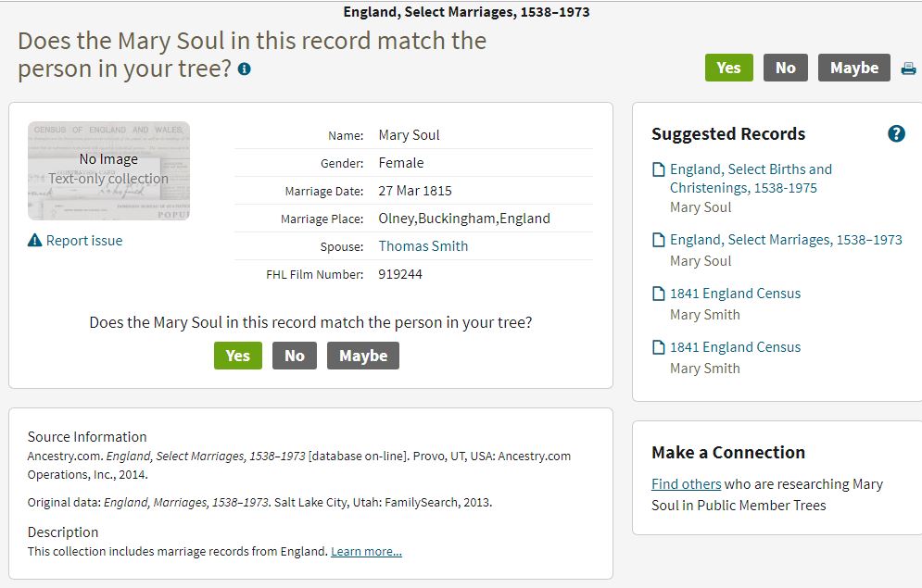Image resolution: width=922 pixels, height=588 pixels.
Task: Confirm match with top green Yes button
Action: [729, 68]
